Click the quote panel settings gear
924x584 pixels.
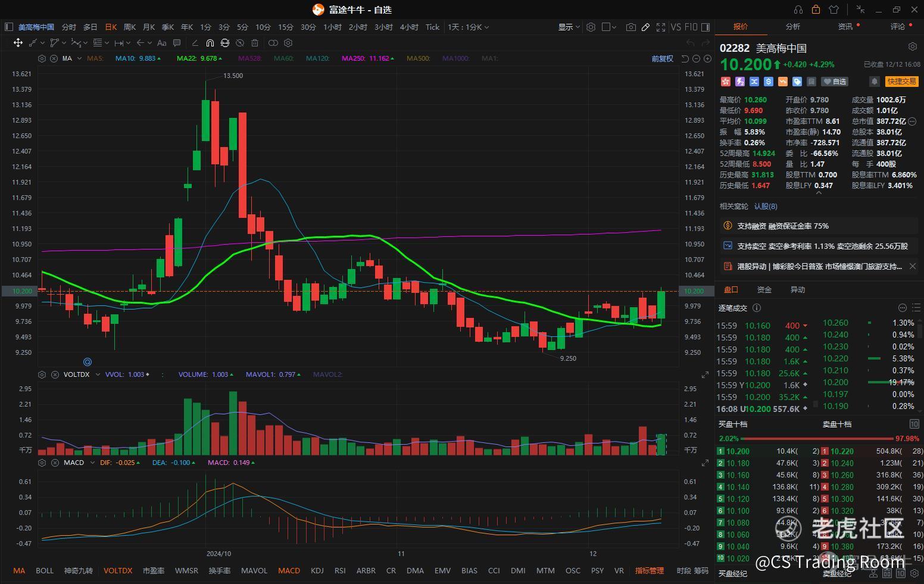pos(913,46)
